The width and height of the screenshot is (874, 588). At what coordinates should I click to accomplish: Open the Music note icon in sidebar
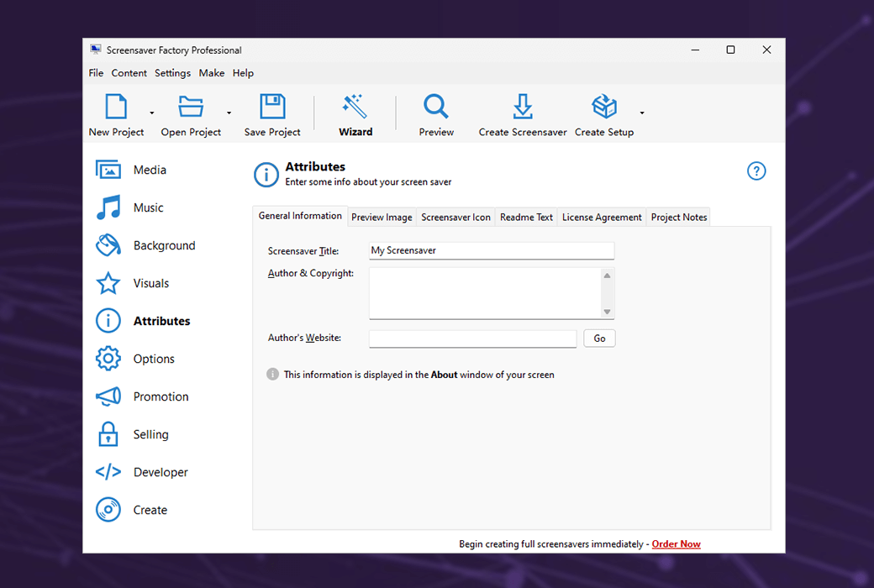108,207
